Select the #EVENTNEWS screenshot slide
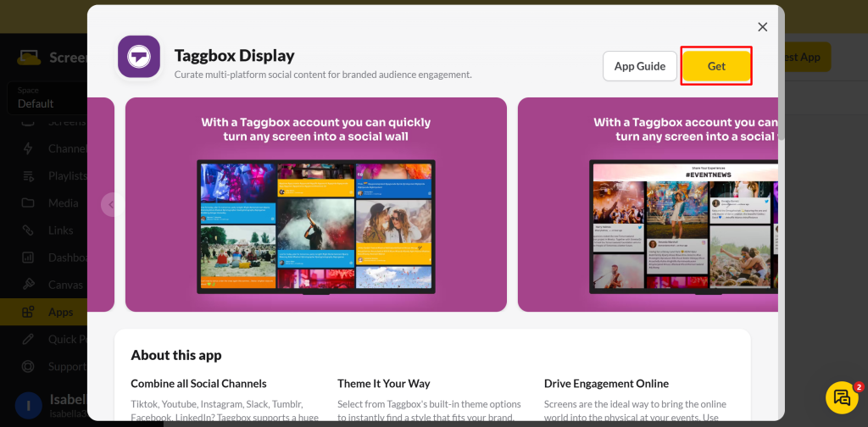The width and height of the screenshot is (868, 427). point(648,205)
